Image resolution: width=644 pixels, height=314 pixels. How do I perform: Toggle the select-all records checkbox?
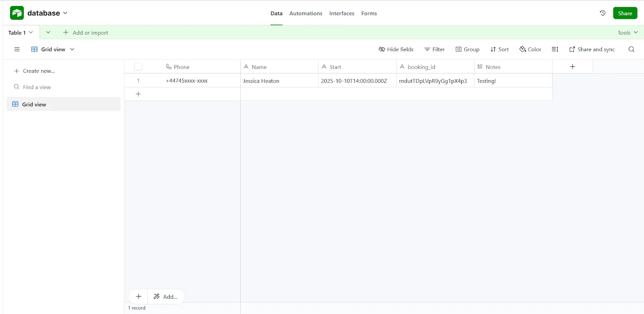pyautogui.click(x=138, y=67)
